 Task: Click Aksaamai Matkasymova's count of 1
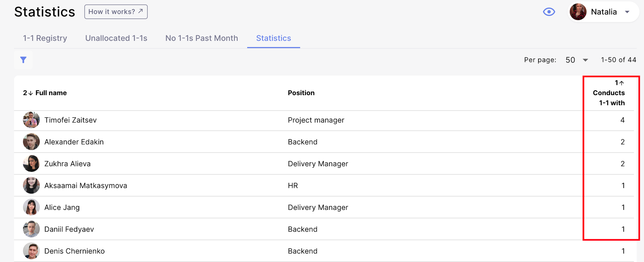click(623, 186)
